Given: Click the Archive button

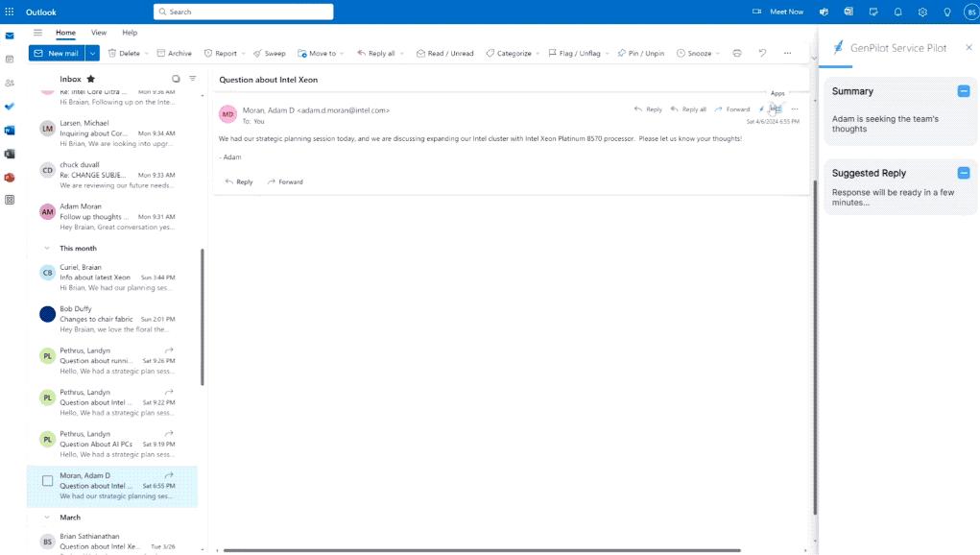Looking at the screenshot, I should (175, 53).
